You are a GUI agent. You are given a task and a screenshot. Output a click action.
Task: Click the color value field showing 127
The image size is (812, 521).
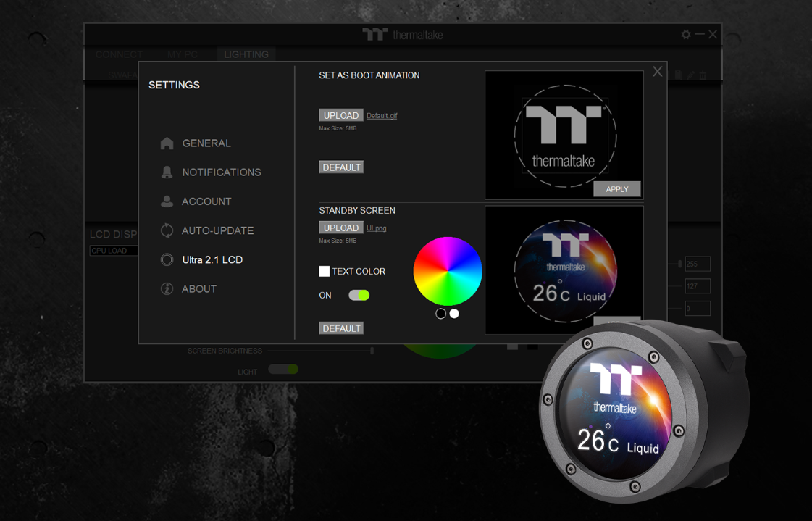698,286
